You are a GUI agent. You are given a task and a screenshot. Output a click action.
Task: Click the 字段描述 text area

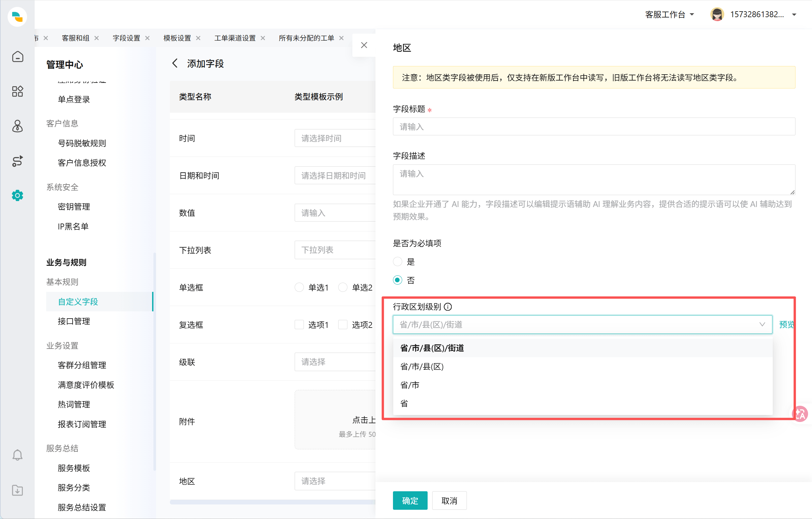pyautogui.click(x=594, y=180)
